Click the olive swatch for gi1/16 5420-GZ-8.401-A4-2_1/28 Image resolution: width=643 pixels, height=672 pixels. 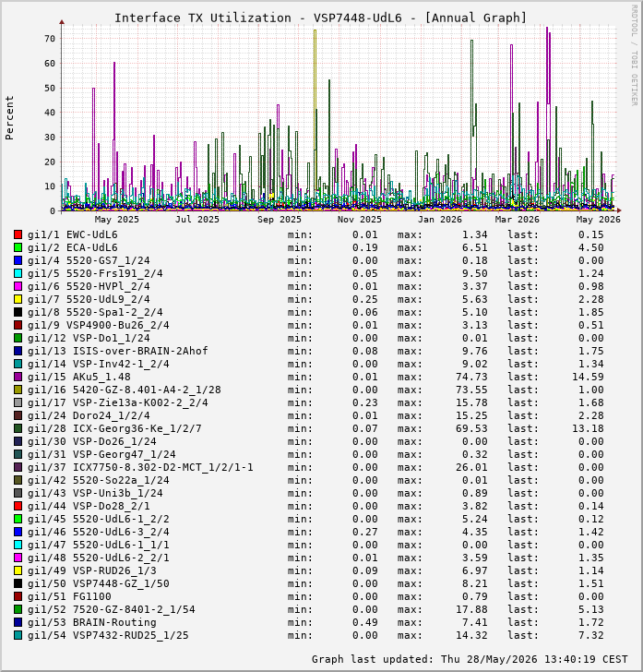pos(18,390)
